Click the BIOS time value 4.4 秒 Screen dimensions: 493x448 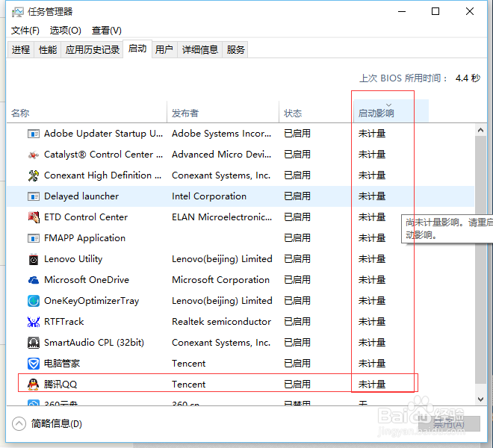(468, 78)
